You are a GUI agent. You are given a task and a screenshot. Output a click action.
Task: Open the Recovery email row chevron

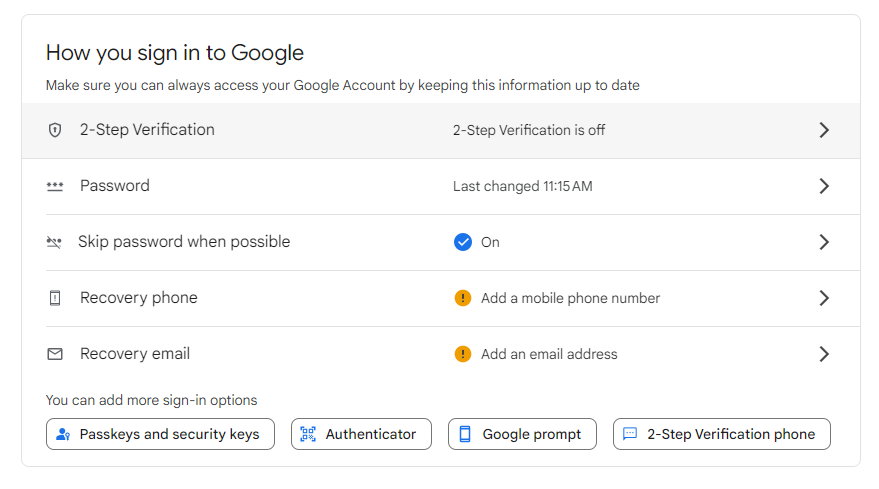pyautogui.click(x=824, y=354)
